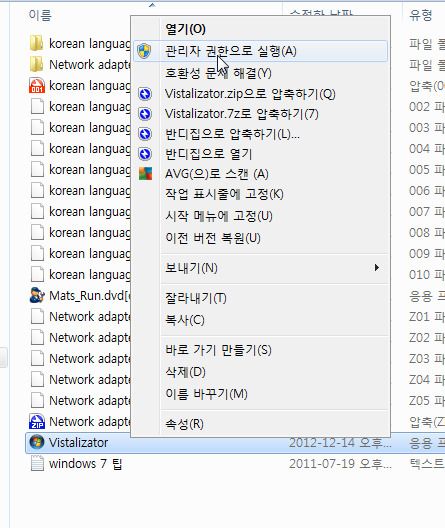Select the korean language 001 archive icon

click(37, 86)
